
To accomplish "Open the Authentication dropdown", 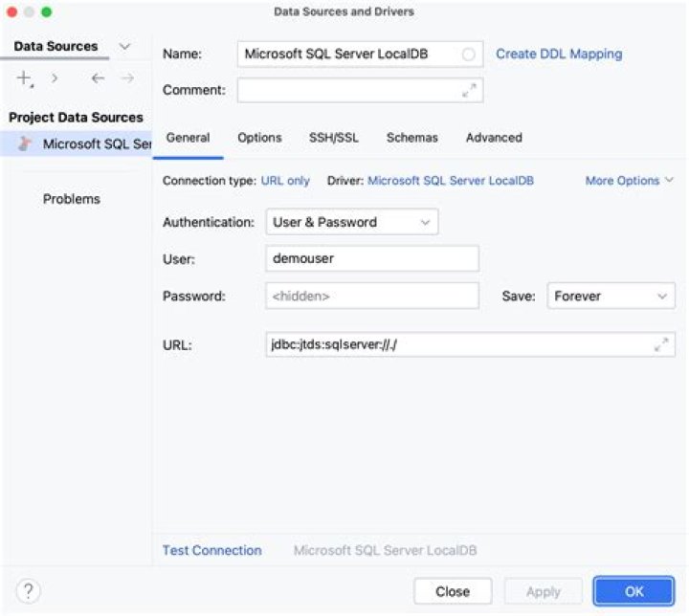I will [x=351, y=222].
